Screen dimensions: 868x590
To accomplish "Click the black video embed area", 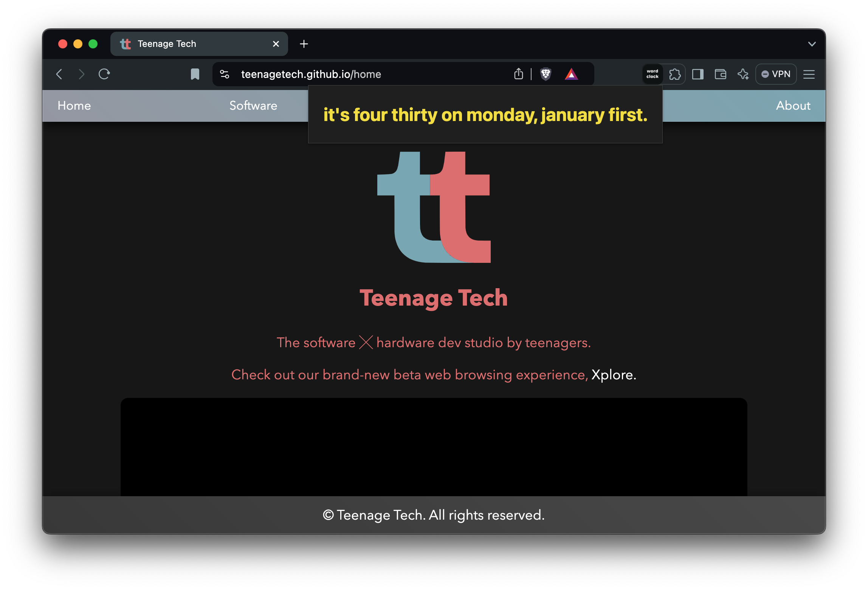I will coord(434,447).
